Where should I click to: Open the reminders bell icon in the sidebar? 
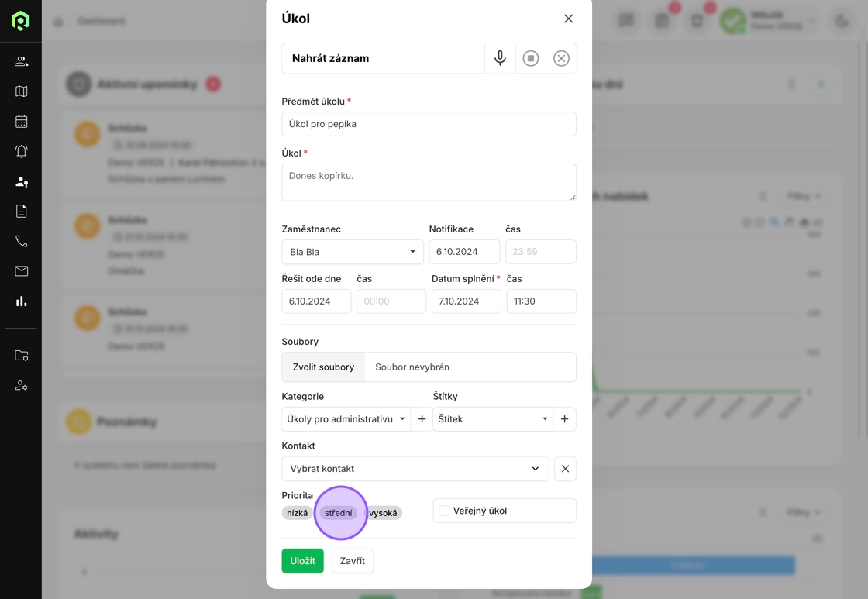click(21, 151)
